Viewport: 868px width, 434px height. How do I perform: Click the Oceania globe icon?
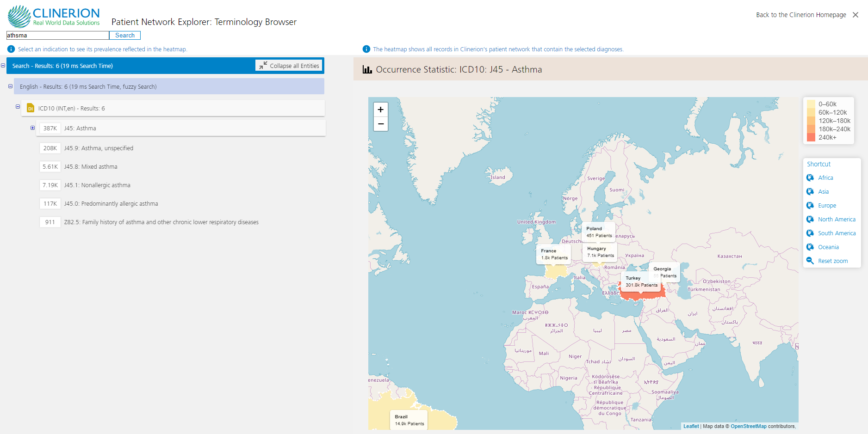(x=810, y=247)
